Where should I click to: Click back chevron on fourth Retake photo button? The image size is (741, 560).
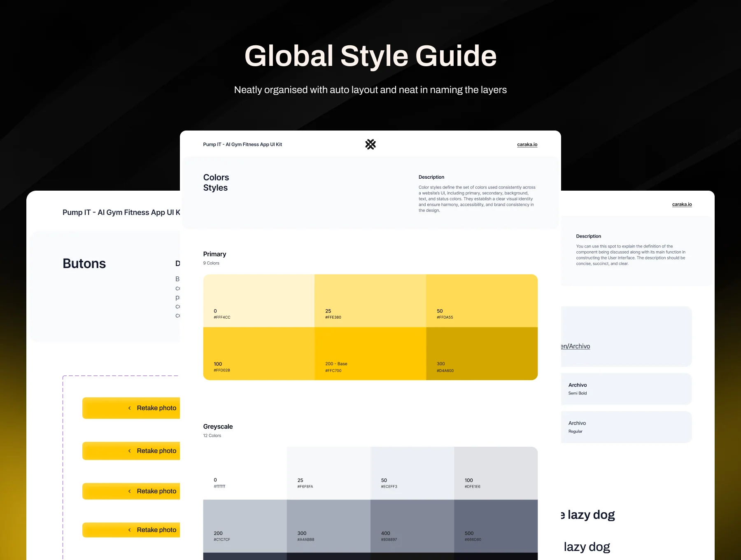click(129, 530)
